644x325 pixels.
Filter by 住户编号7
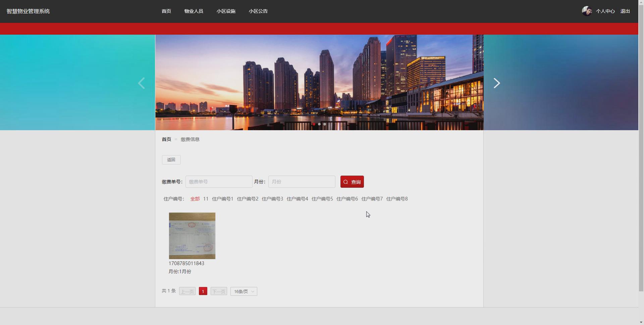point(372,199)
